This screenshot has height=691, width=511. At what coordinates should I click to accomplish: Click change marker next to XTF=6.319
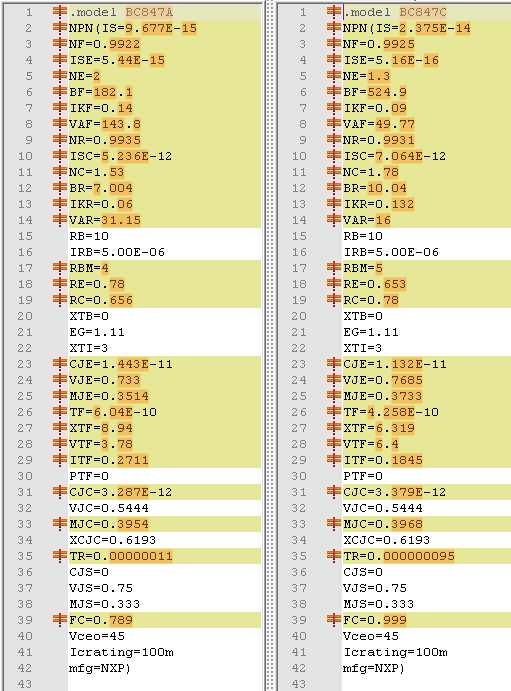[334, 427]
